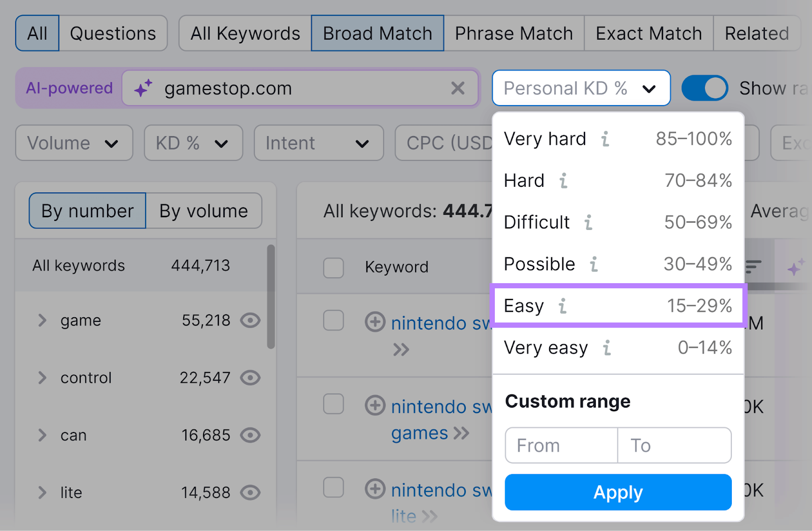Expand the game keyword group

pos(42,320)
